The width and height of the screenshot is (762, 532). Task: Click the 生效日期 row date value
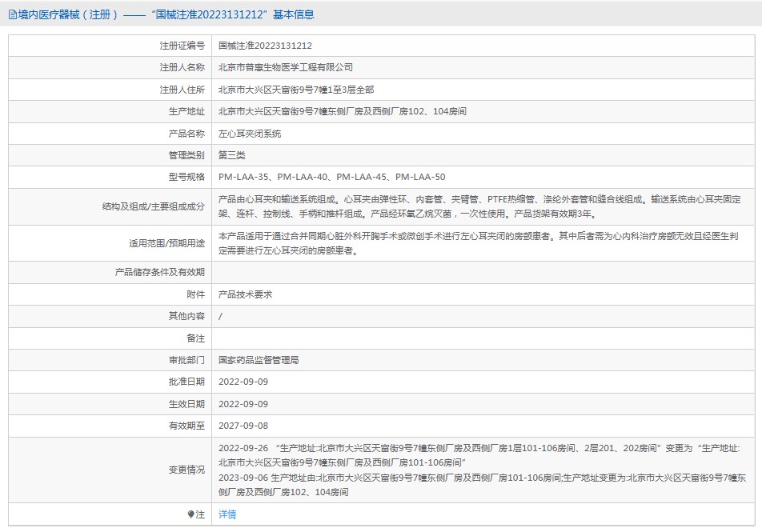tap(243, 404)
